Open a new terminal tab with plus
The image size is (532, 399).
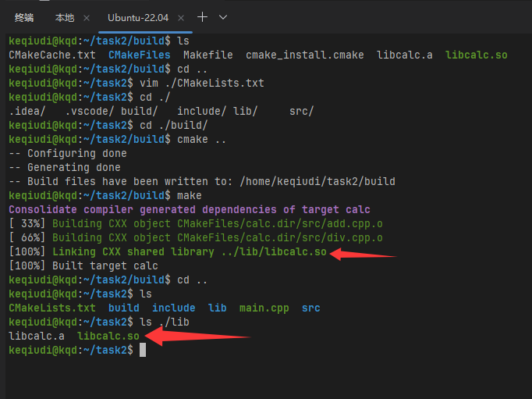(x=203, y=16)
